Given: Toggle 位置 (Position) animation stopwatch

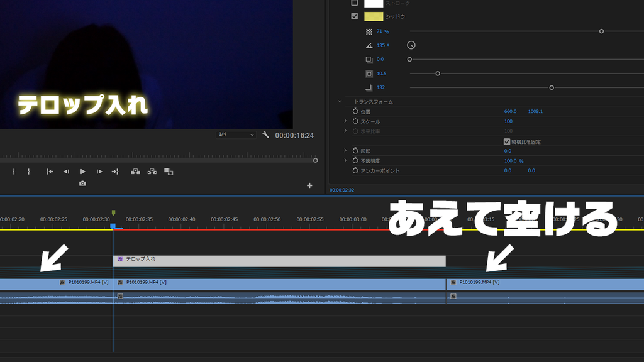Looking at the screenshot, I should click(x=355, y=111).
